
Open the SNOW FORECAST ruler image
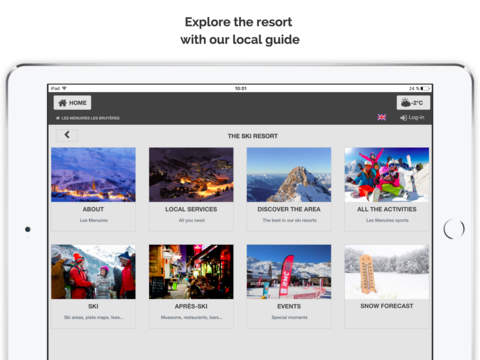[x=387, y=272]
